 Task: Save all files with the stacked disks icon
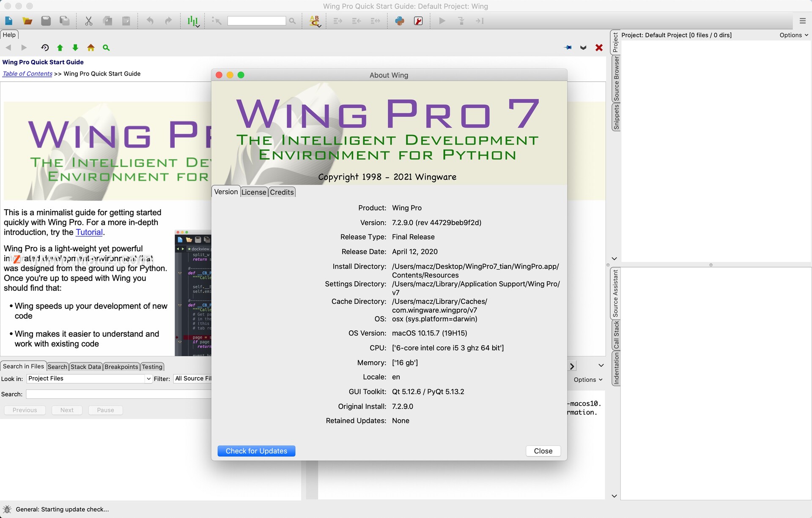click(x=64, y=21)
